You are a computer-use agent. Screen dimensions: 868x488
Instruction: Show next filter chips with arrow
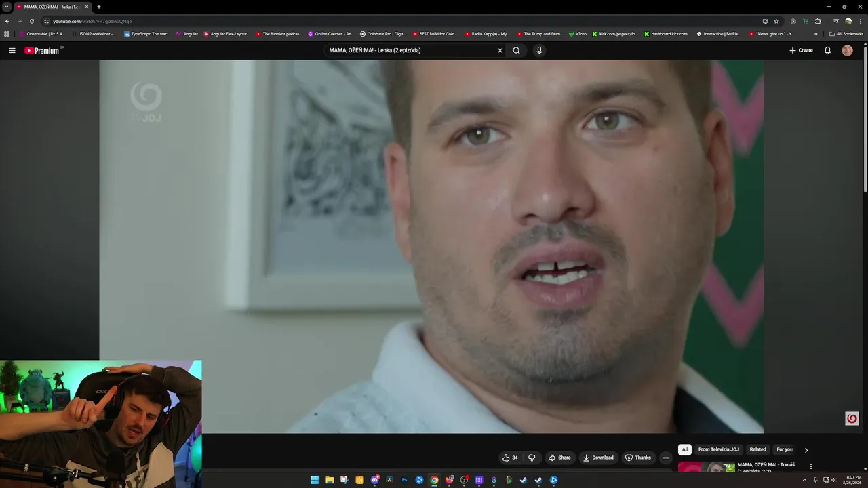click(x=806, y=450)
